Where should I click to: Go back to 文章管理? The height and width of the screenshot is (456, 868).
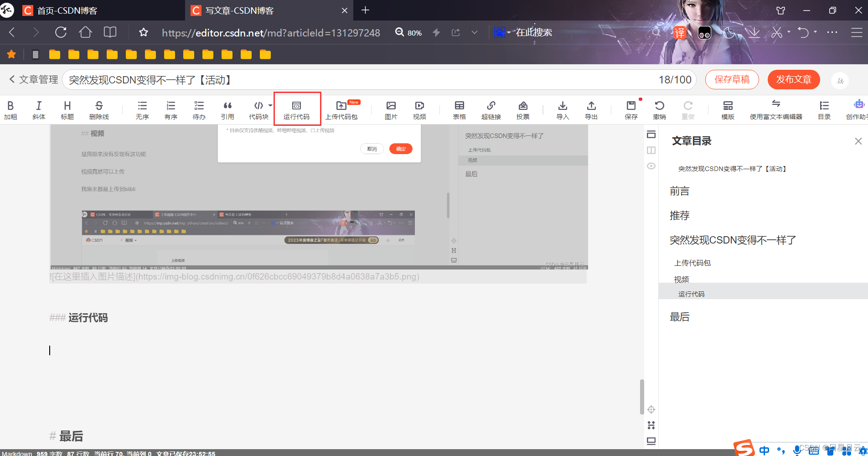click(34, 80)
